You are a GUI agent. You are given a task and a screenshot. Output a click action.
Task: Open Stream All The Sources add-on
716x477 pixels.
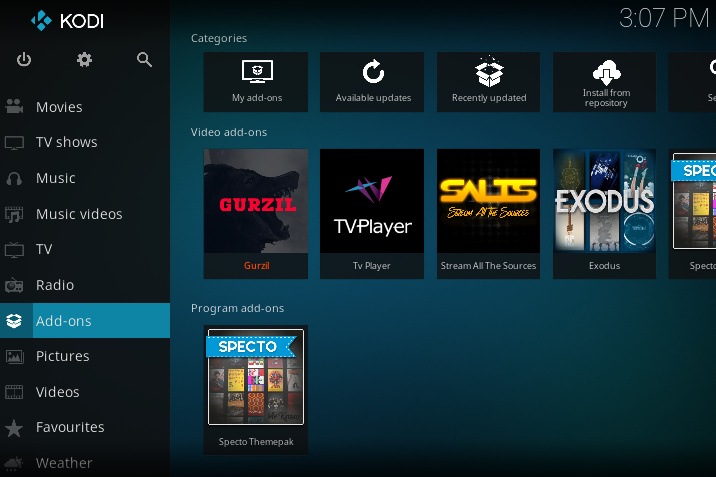(488, 214)
